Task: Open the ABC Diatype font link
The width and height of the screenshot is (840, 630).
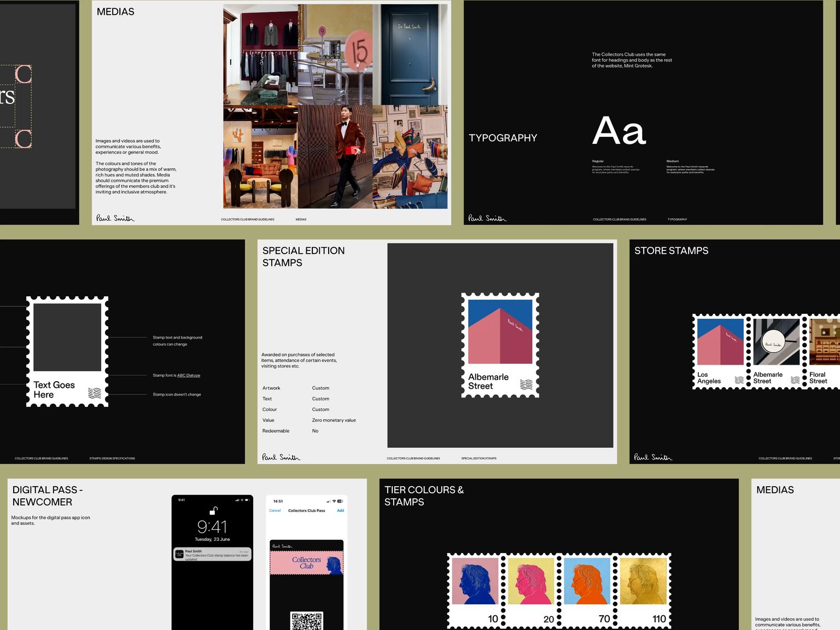Action: point(188,376)
